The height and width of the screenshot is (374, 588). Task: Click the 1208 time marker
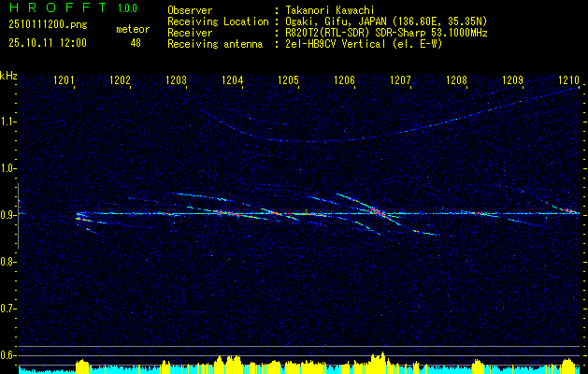[457, 79]
